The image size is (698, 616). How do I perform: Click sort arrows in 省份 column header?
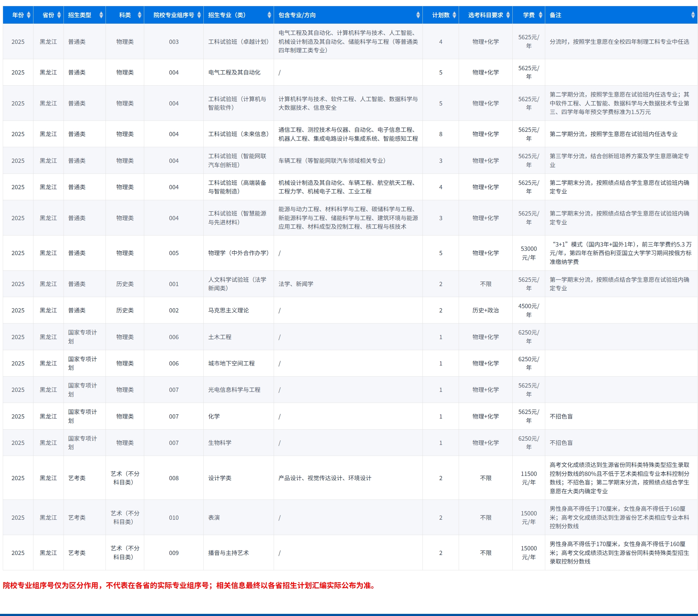tap(59, 15)
